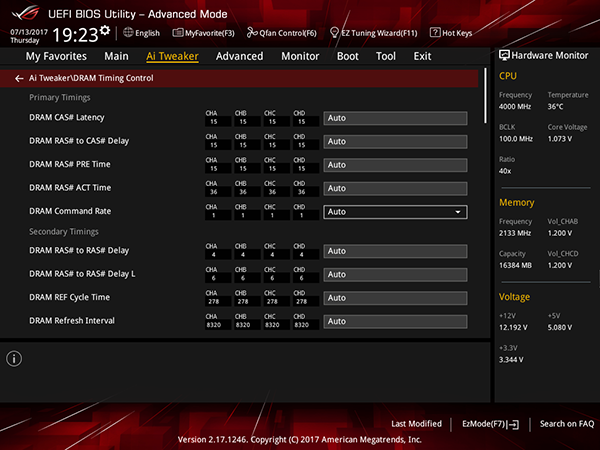
Task: Select DRAM REF Cycle Time Auto field
Action: point(395,298)
